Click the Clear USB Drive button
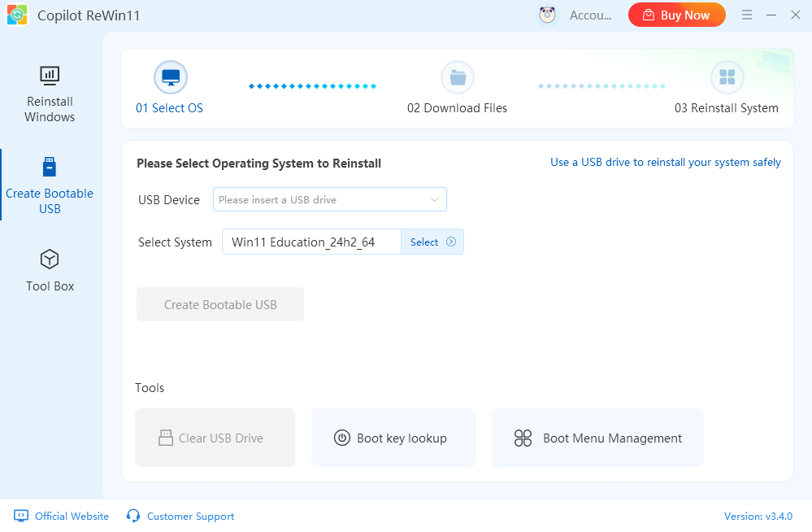 point(215,438)
